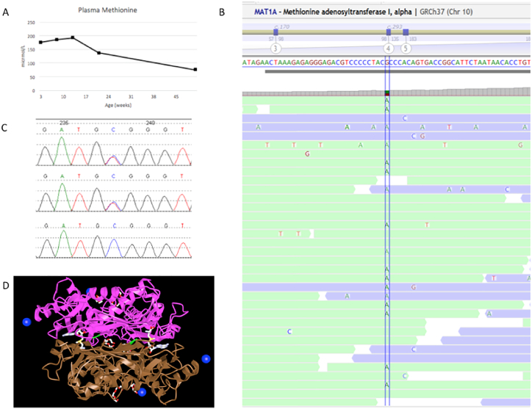Click the last data point on methionine plot
Viewport: 532px width, 409px height.
(195, 70)
